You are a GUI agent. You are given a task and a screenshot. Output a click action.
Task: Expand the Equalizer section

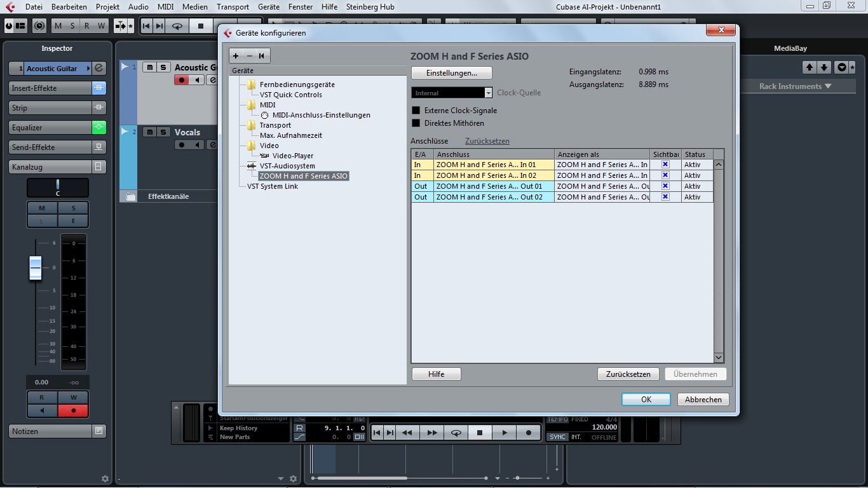[50, 128]
